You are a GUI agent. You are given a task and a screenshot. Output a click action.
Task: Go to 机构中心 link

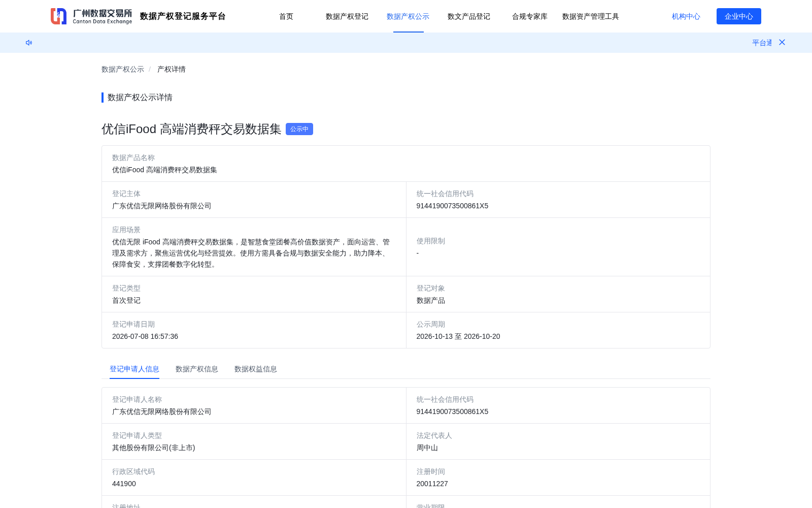(x=686, y=16)
